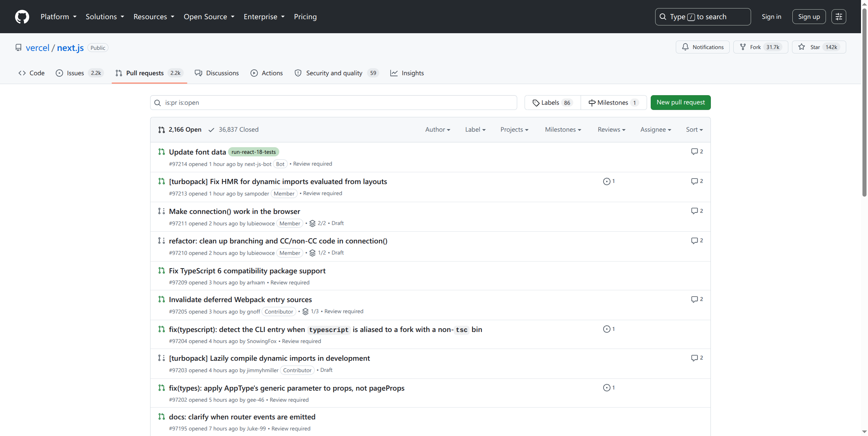Click the stack icon showing 2/2 tasks
Viewport: 868px width, 436px height.
click(312, 223)
